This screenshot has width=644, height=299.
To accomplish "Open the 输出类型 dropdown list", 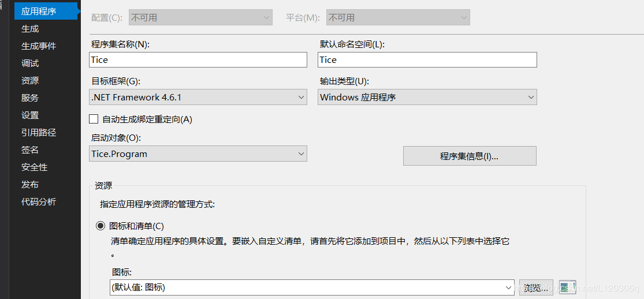I will [x=427, y=98].
